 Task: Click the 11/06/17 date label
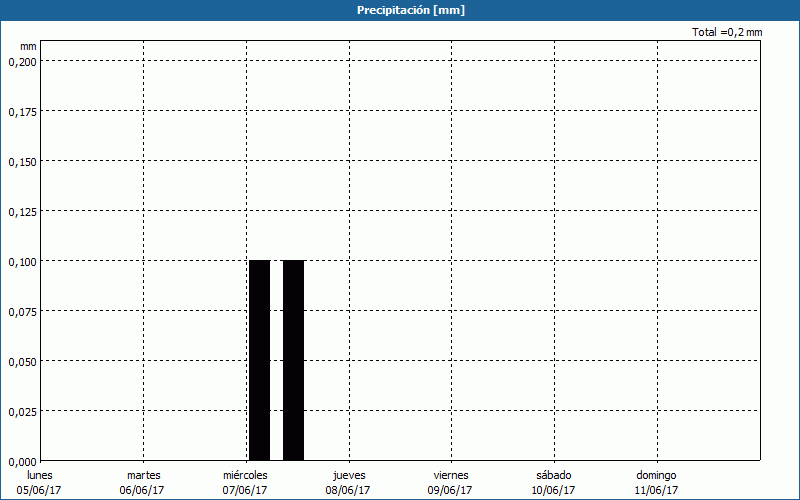(656, 490)
